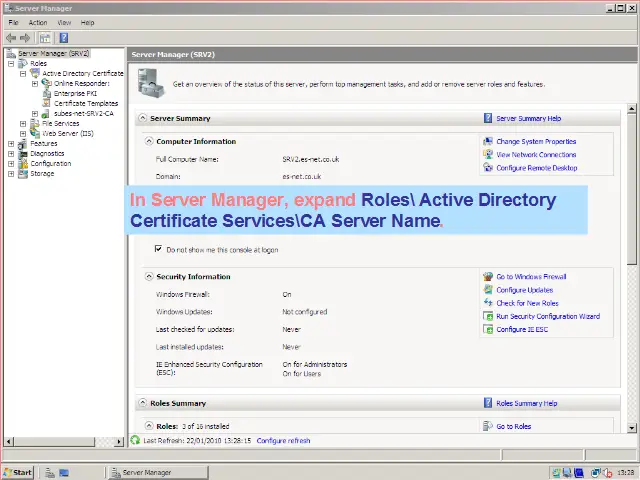Click the Back arrow toolbar icon
Viewport: 640px width, 480px height.
(x=11, y=38)
